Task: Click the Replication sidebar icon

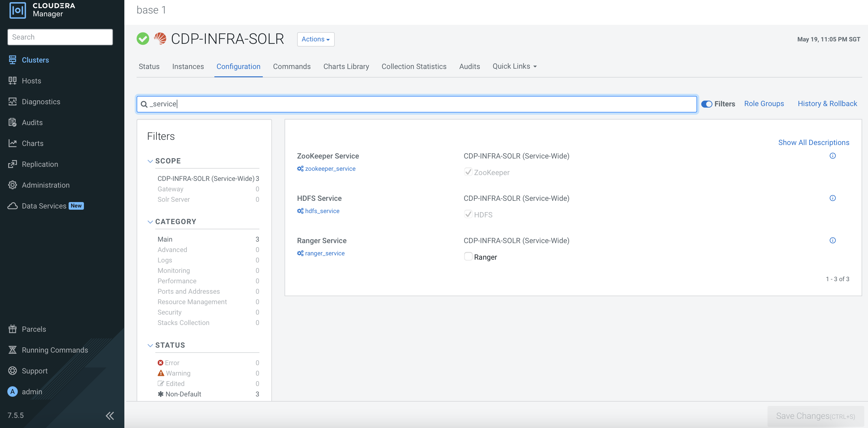Action: [13, 164]
